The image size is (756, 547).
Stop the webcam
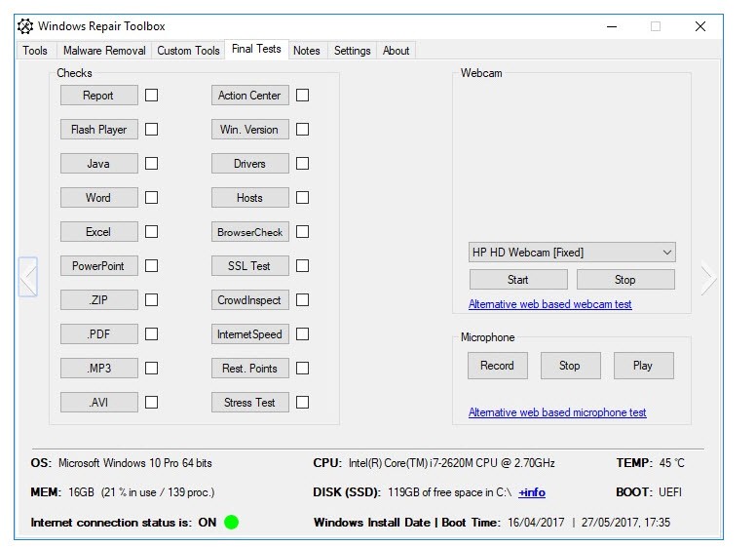[x=625, y=279]
